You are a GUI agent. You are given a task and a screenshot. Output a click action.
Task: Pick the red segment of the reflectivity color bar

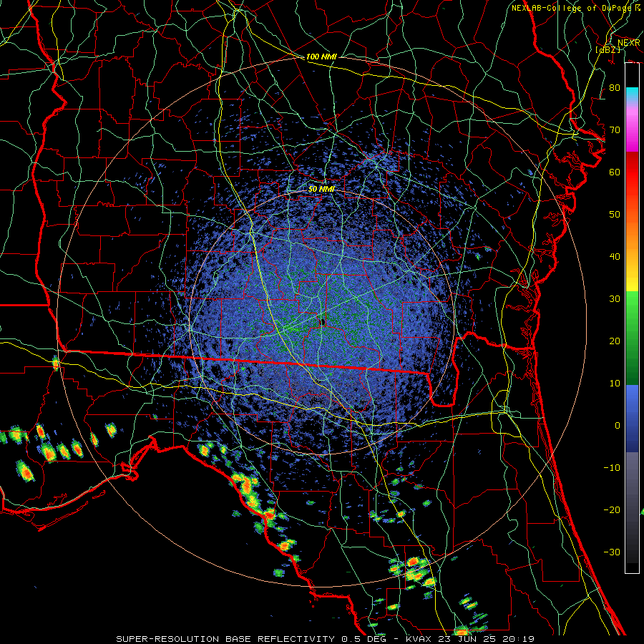[632, 172]
